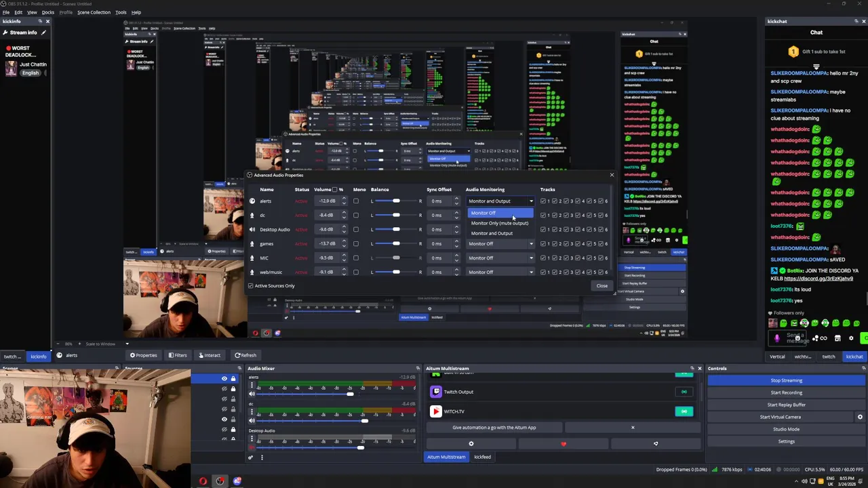
Task: Click Twitch Output broadcast toggle icon
Action: tap(684, 392)
